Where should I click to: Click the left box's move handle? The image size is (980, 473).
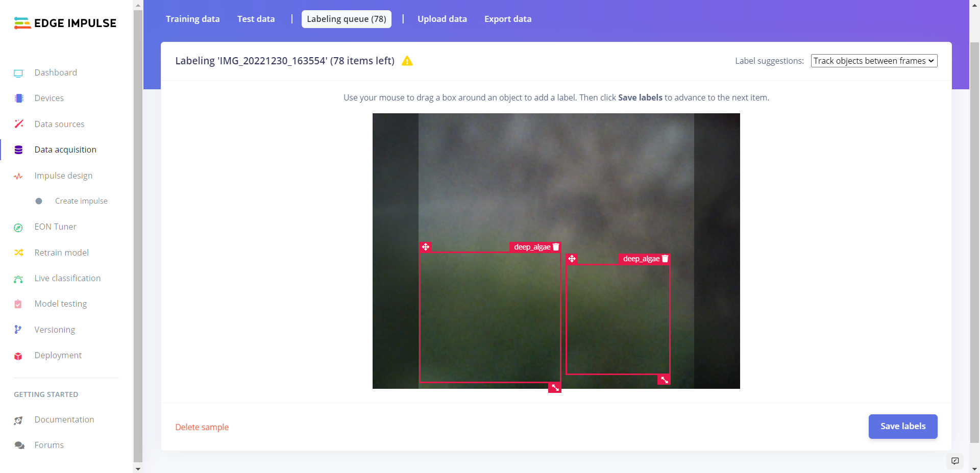[x=426, y=247]
